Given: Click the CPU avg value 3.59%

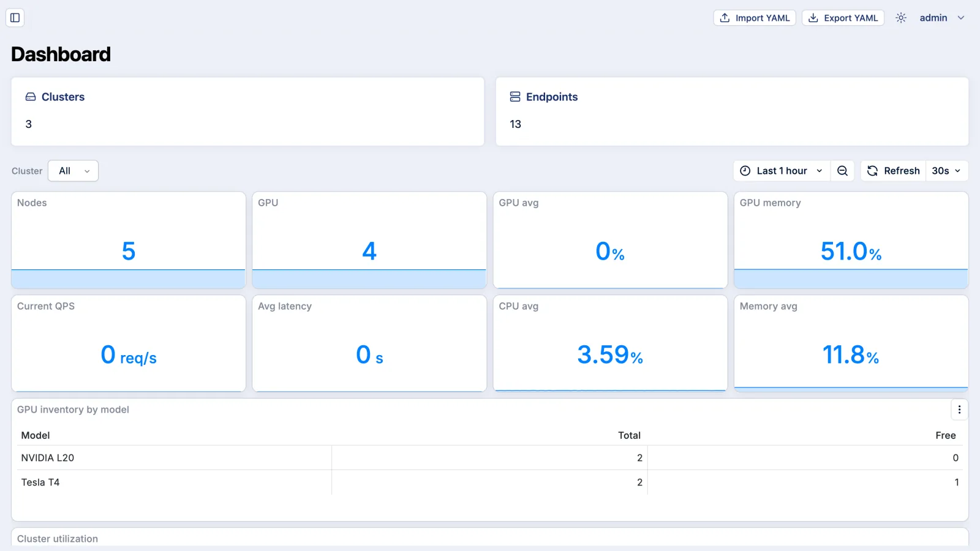Looking at the screenshot, I should coord(610,354).
